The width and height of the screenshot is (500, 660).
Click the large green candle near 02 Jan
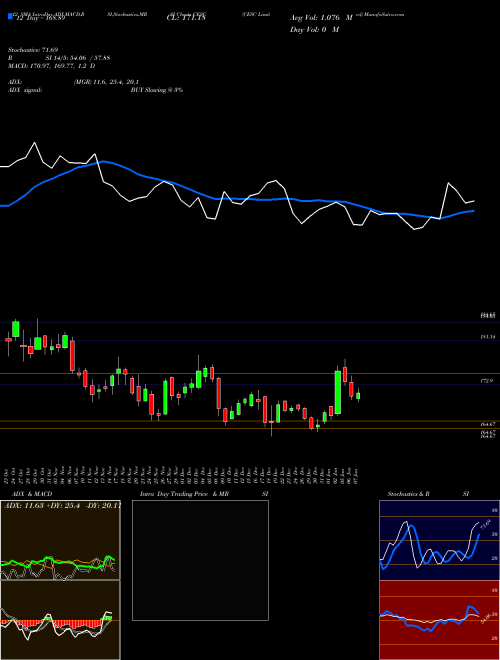point(338,392)
